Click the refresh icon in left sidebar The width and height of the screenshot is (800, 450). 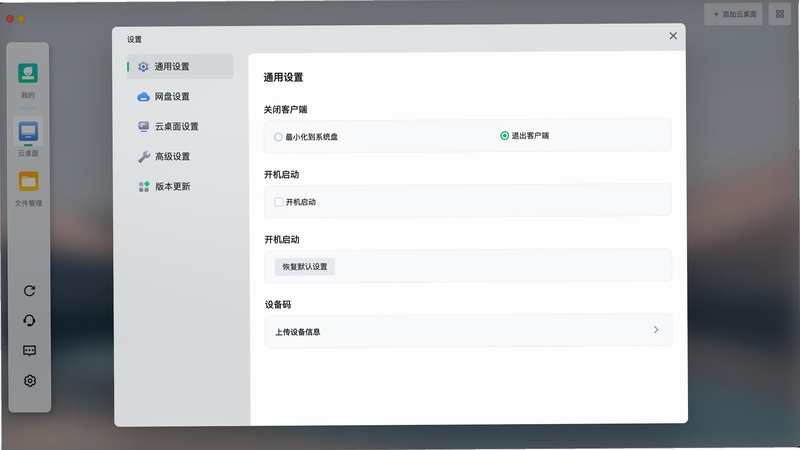click(30, 291)
